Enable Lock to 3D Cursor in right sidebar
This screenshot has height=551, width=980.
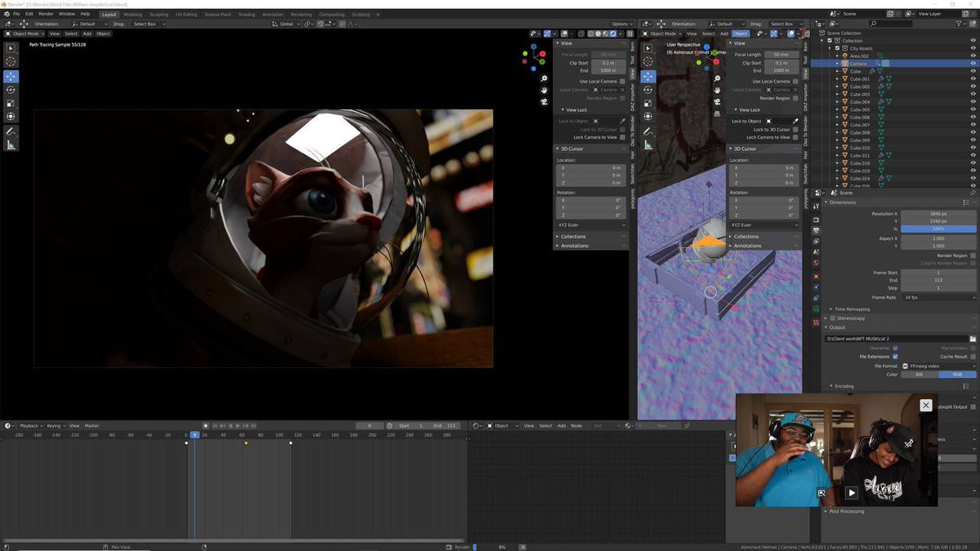pyautogui.click(x=795, y=129)
